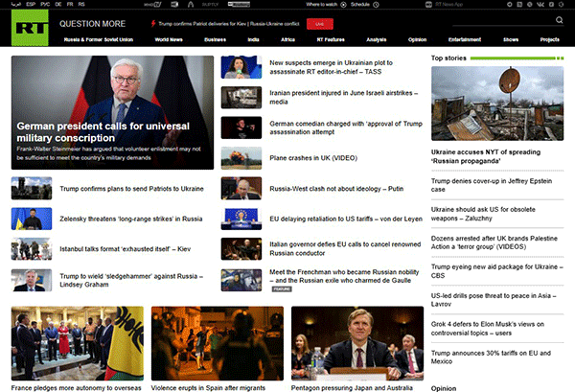
Task: Open Ukraine accuses NYT top story
Action: (x=486, y=156)
